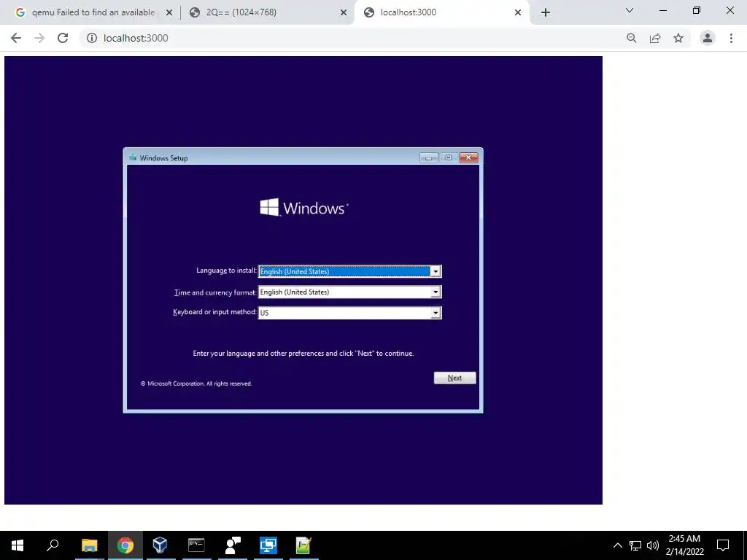Open a new browser tab
Screen dimensions: 747x560
[x=546, y=12]
